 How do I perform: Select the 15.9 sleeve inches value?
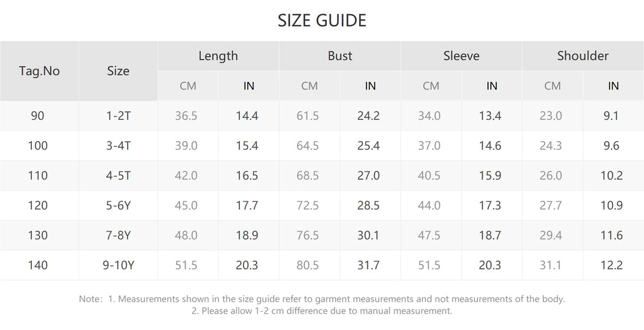(490, 176)
